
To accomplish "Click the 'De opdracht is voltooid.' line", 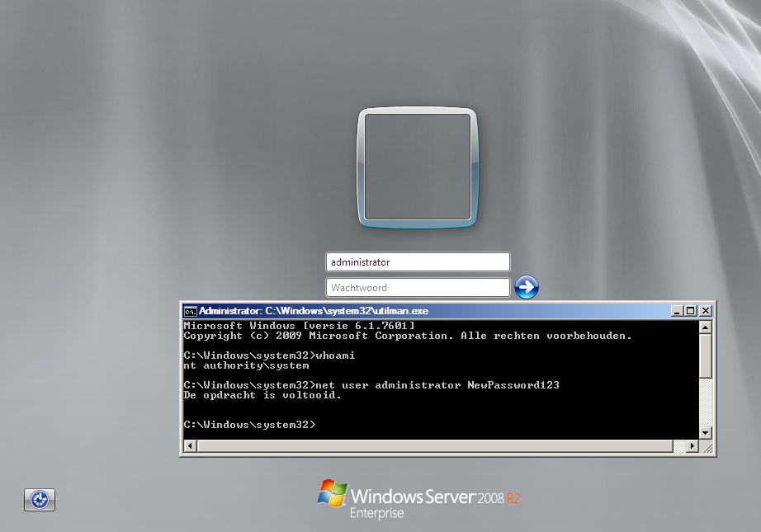I will 262,395.
